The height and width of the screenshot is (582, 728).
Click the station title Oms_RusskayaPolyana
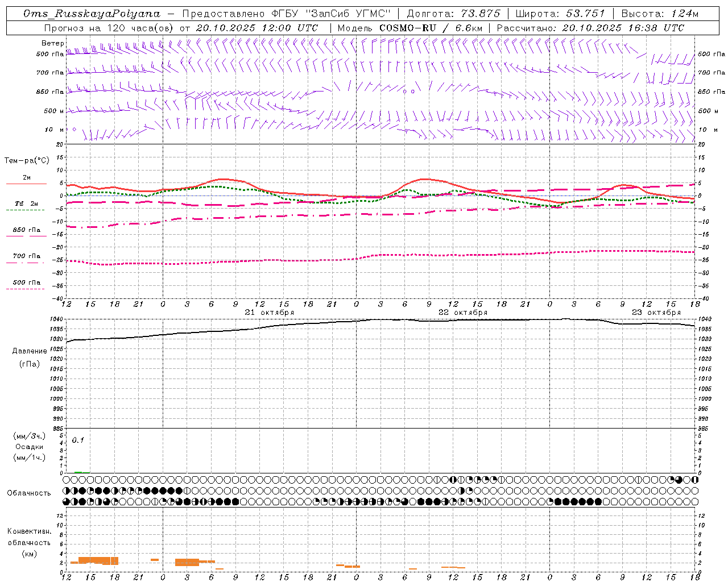[92, 14]
